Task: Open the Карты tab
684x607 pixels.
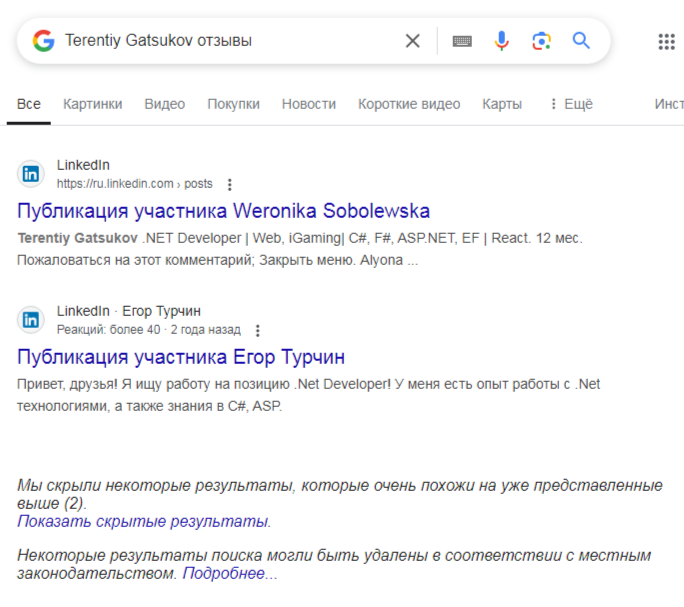Action: (501, 104)
